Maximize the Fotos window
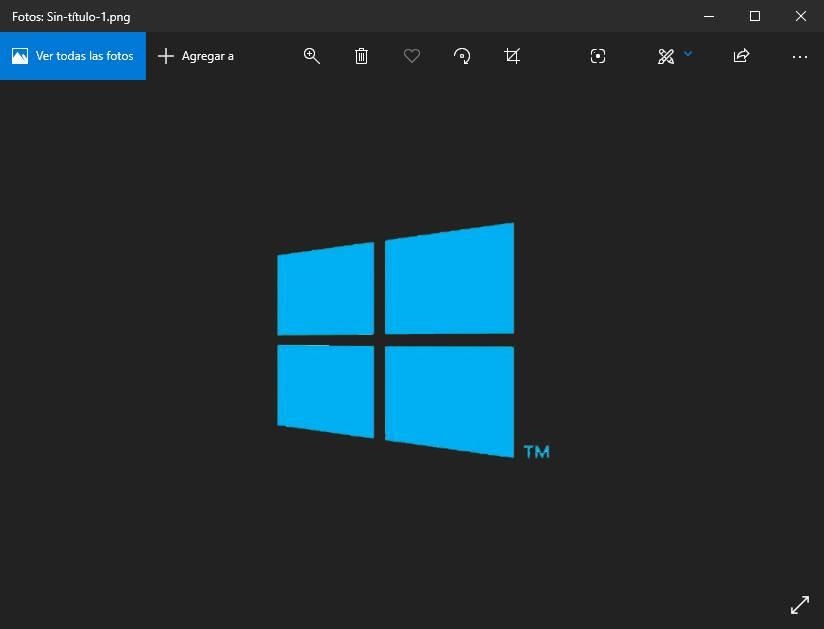The image size is (824, 629). [755, 16]
